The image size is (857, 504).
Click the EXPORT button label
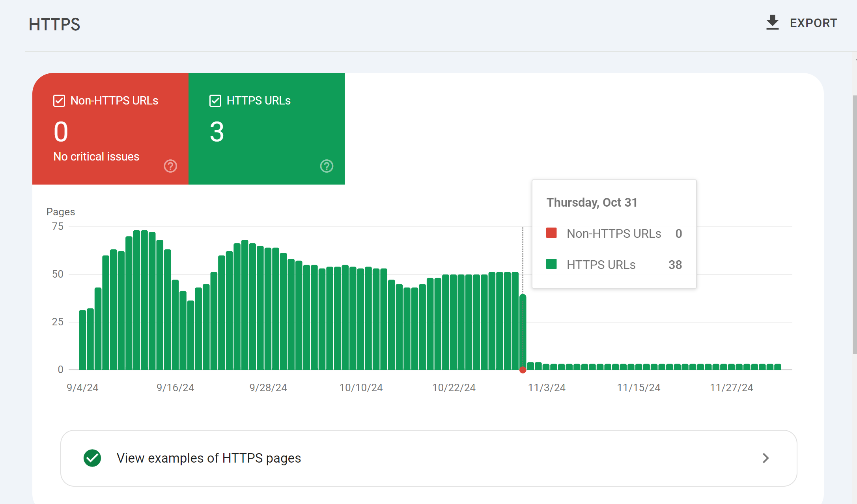[813, 23]
